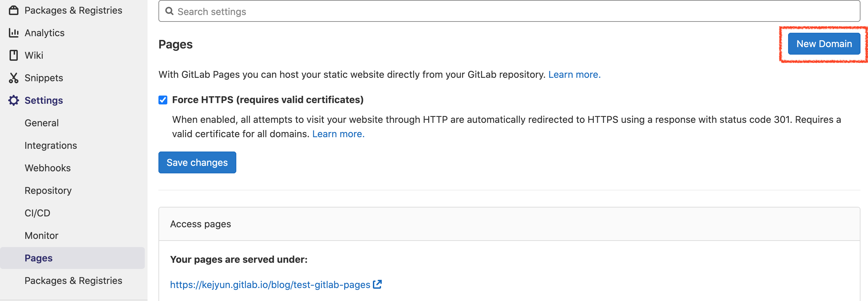Open the kejyun.gitlab.io test-gitlab-pages URL
Screen dimensions: 868x301
(x=270, y=285)
